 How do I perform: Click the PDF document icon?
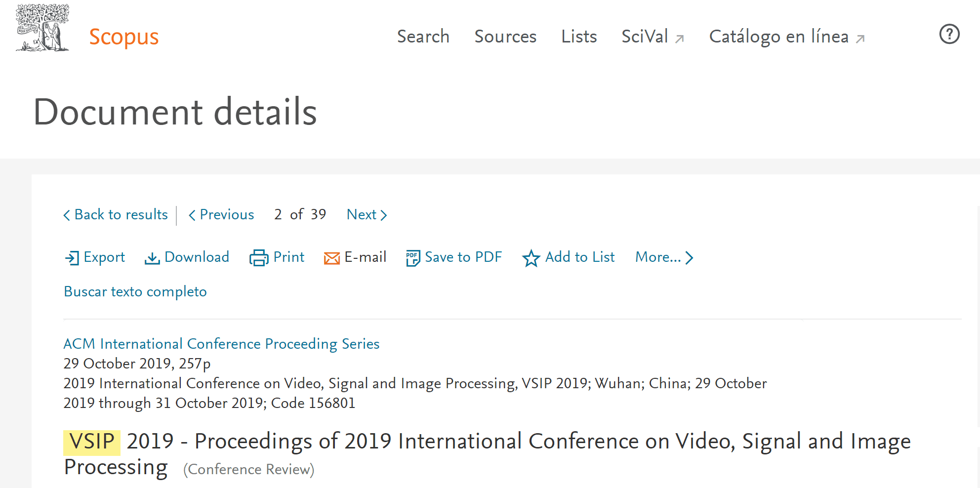coord(413,258)
